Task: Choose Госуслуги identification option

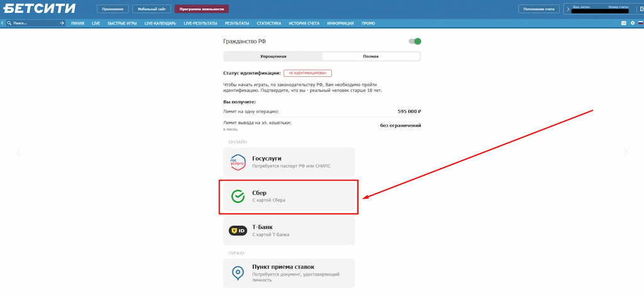Action: 289,162
